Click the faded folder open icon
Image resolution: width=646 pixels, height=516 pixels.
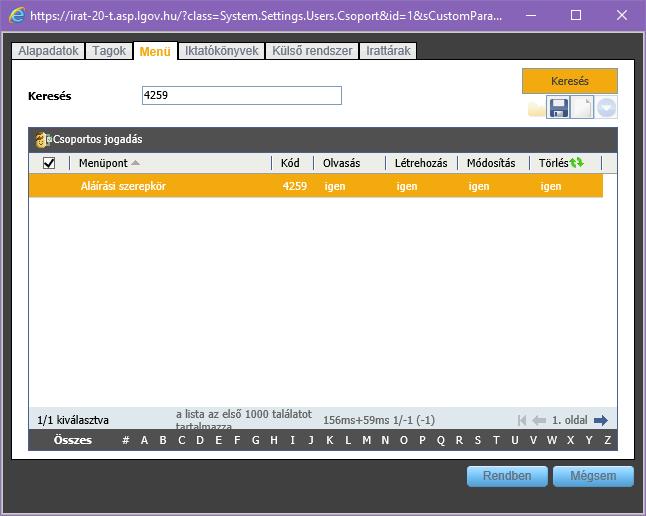(x=536, y=108)
